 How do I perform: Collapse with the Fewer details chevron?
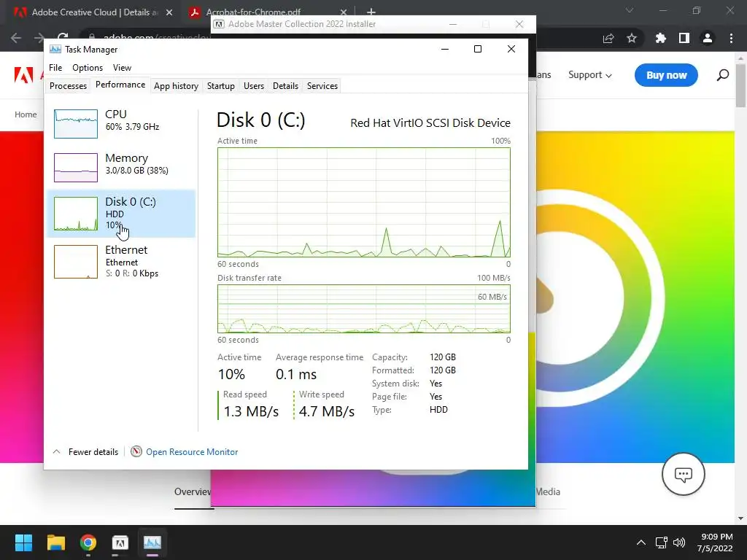(x=56, y=451)
